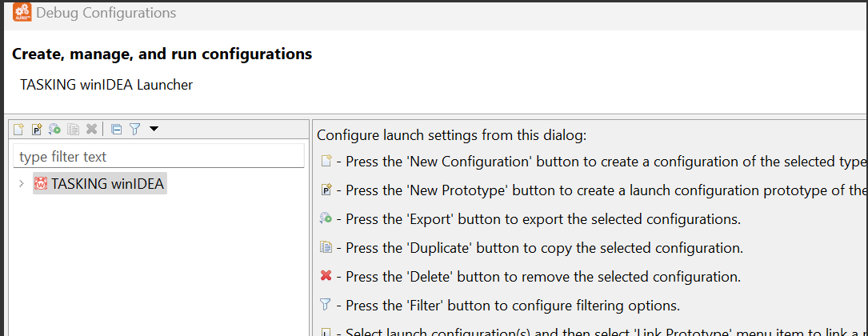Click the Duplicate configuration toolbar icon
The width and height of the screenshot is (868, 336).
(74, 129)
